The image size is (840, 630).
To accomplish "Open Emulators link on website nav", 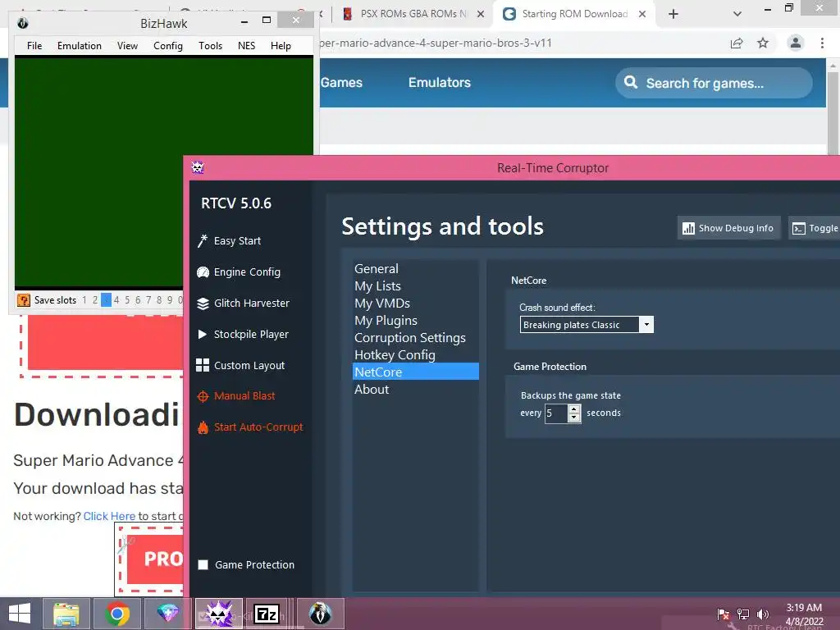I will tap(440, 83).
